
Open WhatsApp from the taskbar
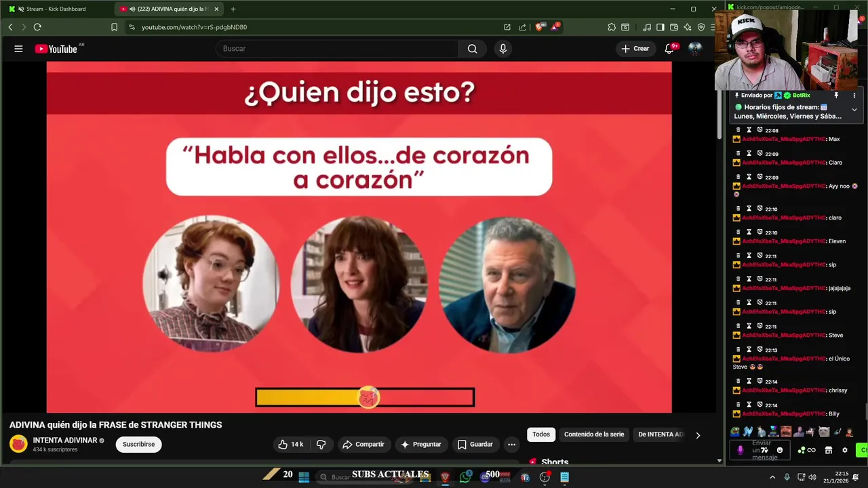coord(465,477)
